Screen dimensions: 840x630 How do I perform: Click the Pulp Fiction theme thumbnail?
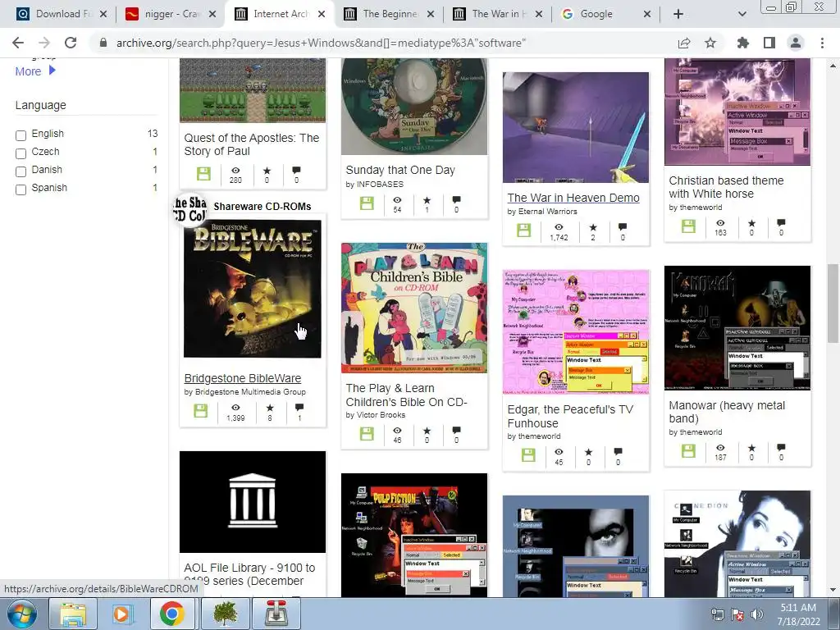pyautogui.click(x=414, y=535)
